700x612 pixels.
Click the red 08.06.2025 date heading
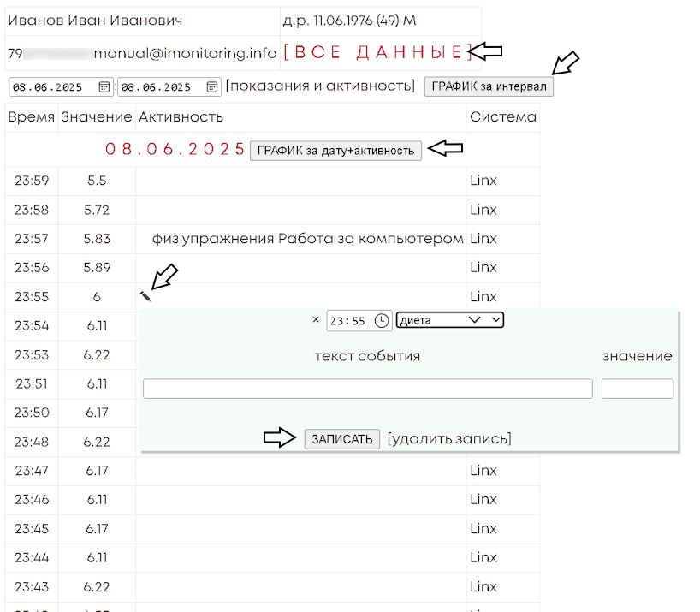click(x=175, y=149)
